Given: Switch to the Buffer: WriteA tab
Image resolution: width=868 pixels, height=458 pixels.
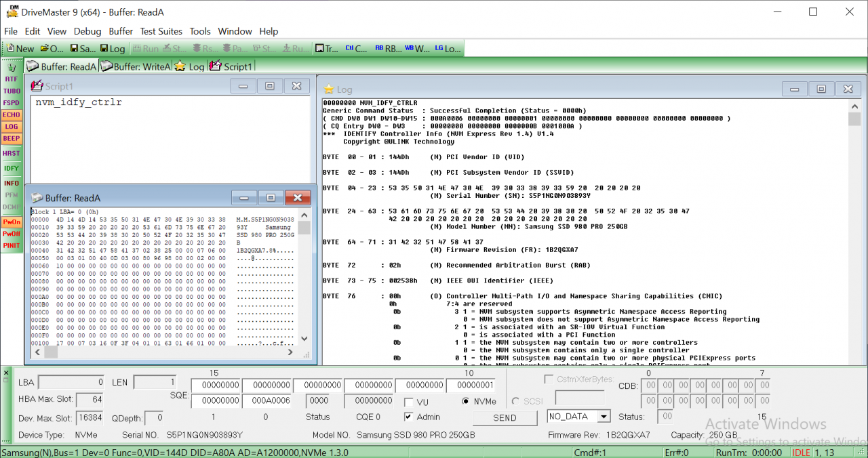Looking at the screenshot, I should [x=136, y=66].
